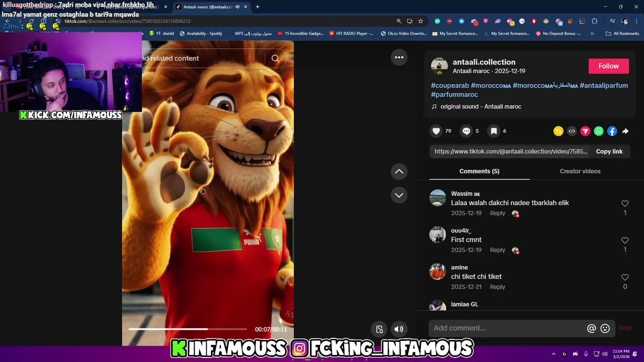Open the All Bookmarks folder
644x362 pixels.
coord(622,34)
